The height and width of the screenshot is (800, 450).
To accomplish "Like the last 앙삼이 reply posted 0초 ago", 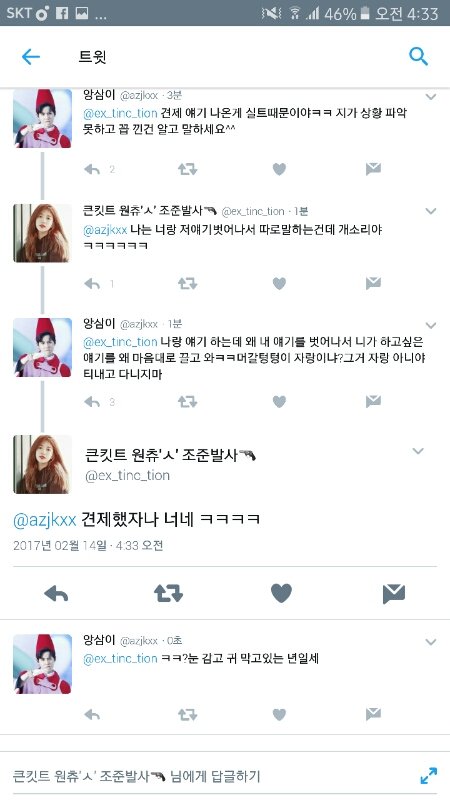I will coord(279,715).
